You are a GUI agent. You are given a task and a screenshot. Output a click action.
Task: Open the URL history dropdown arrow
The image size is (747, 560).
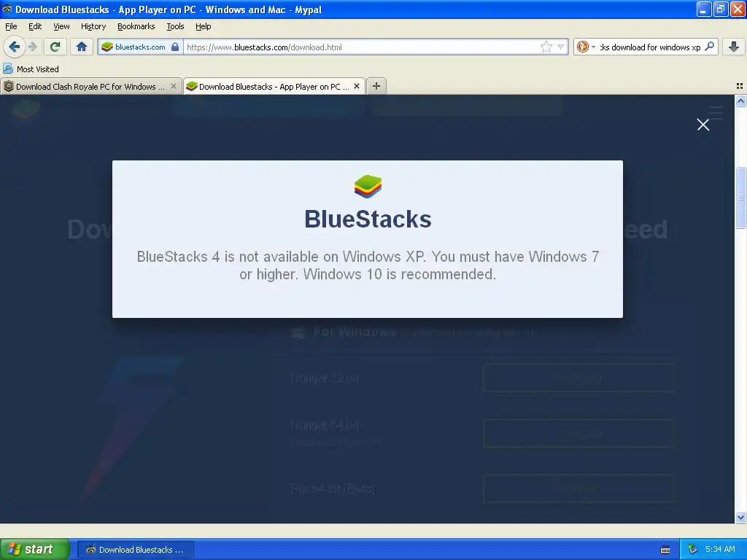tap(561, 47)
